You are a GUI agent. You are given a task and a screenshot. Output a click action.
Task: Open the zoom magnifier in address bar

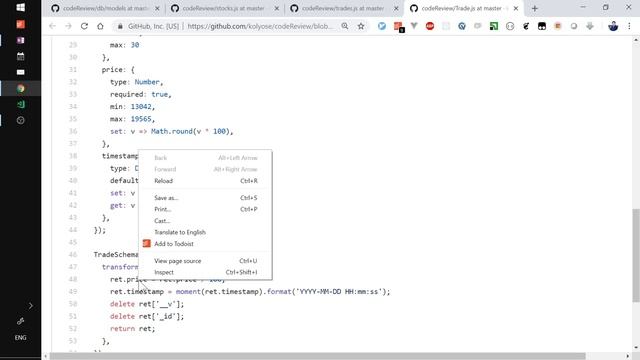(x=345, y=26)
